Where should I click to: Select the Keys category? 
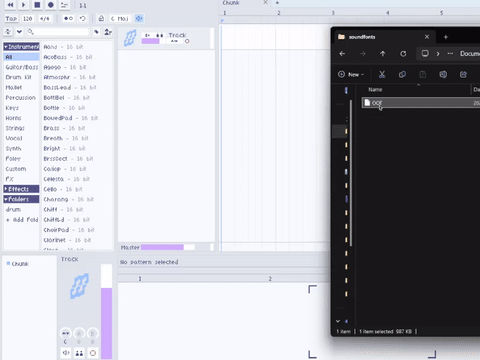pos(21,108)
